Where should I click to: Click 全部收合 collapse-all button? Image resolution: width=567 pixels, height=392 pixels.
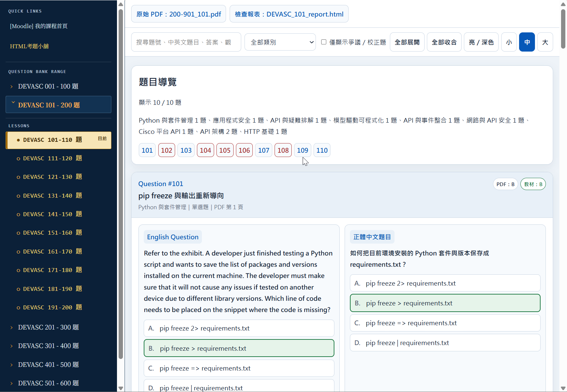[444, 42]
